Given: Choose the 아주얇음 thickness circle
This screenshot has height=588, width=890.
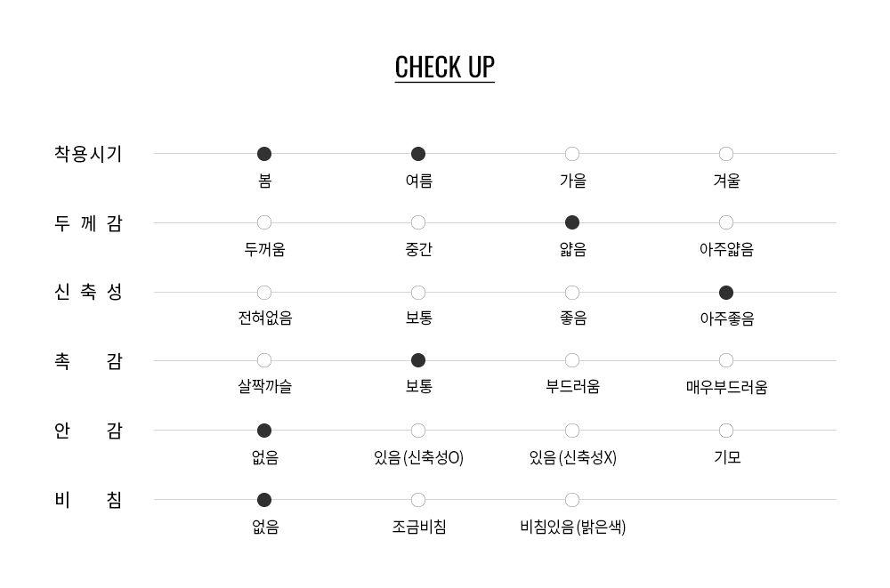Looking at the screenshot, I should (x=726, y=222).
